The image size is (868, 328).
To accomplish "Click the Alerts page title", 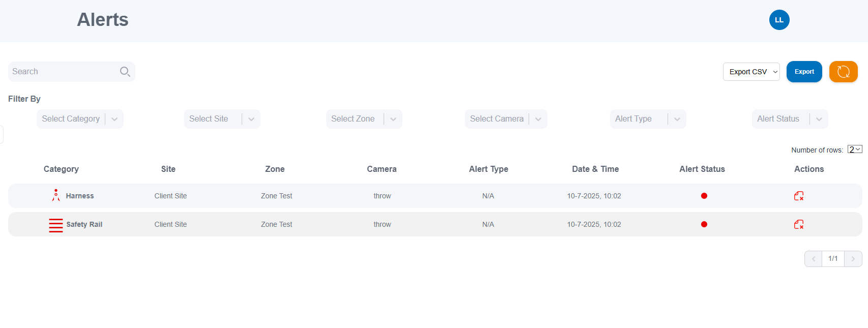I will pyautogui.click(x=103, y=20).
